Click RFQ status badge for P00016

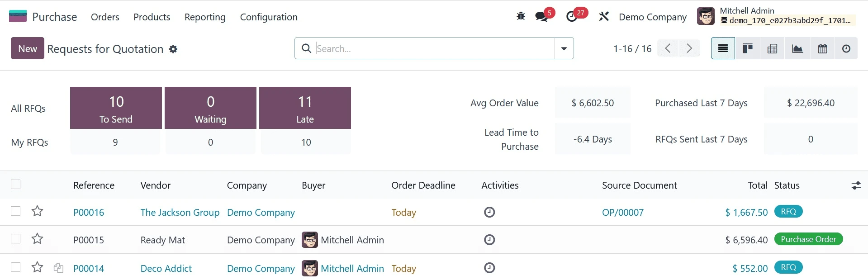coord(788,212)
